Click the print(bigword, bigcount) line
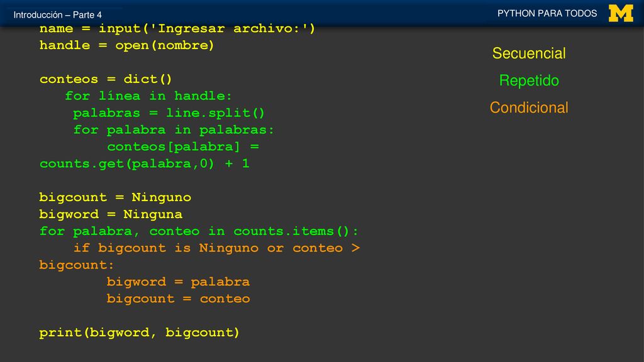644x362 pixels. (x=139, y=332)
